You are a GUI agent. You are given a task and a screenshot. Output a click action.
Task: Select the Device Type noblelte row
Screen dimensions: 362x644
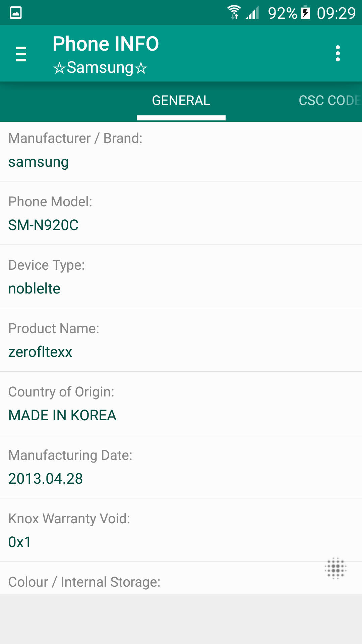(x=181, y=277)
